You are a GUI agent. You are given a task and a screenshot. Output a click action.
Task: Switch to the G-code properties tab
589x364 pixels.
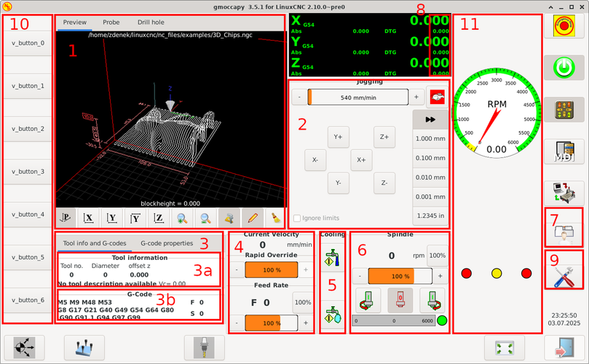[166, 242]
